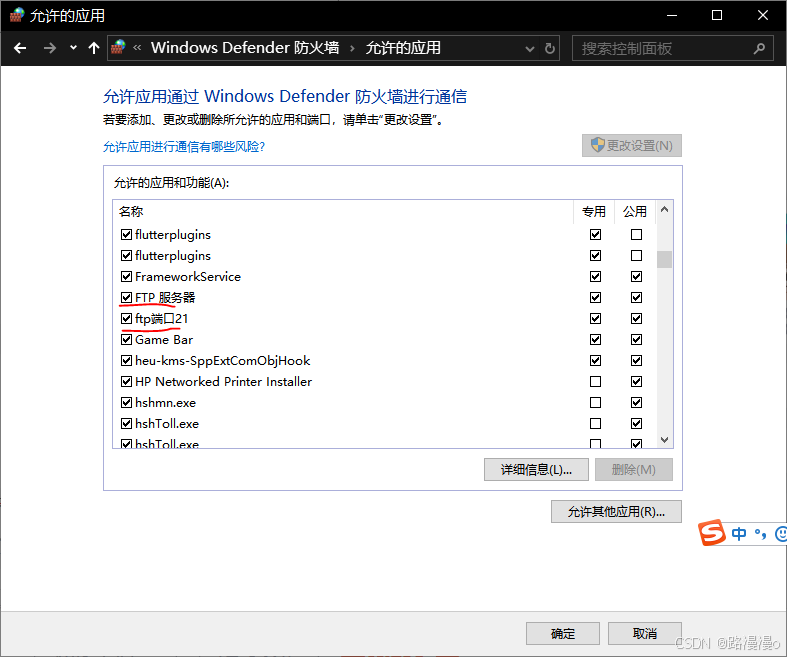Viewport: 787px width, 657px height.
Task: Enable 专用 for hshmn.exe
Action: click(x=595, y=403)
